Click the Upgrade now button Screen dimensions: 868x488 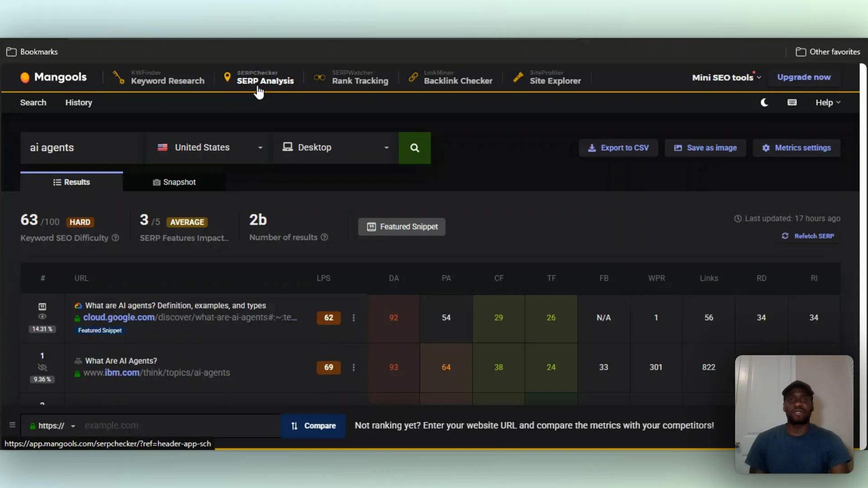point(804,77)
